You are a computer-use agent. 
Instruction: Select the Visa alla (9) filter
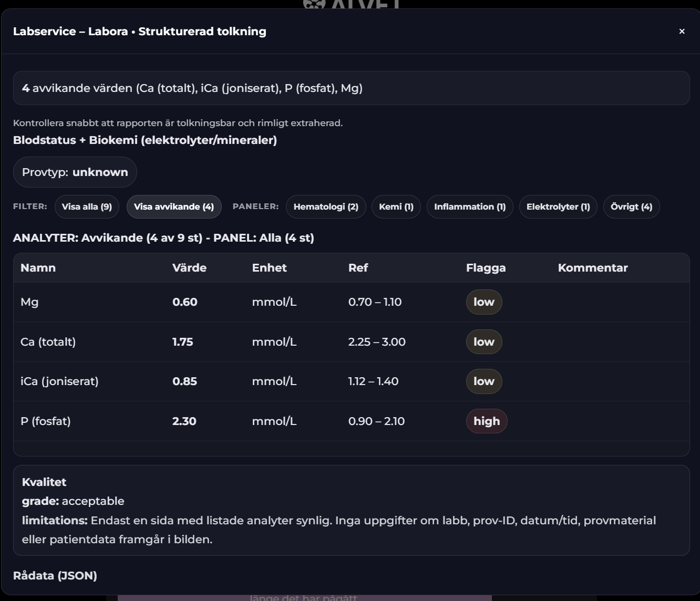(x=87, y=207)
